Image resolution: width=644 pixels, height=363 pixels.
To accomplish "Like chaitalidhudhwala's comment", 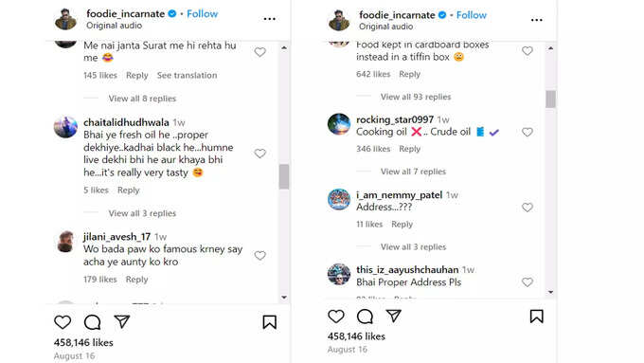I will 260,154.
